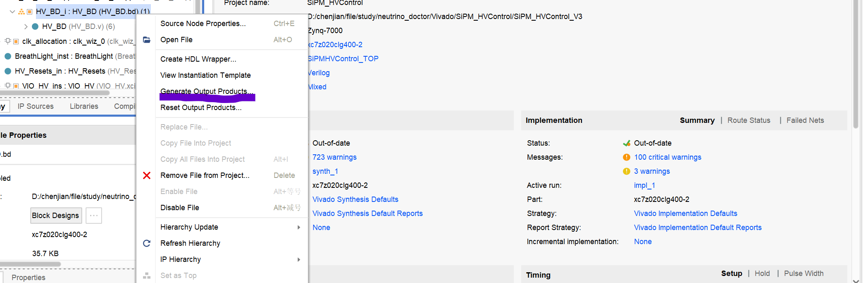
Task: Click the Refresh Hierarchy circular arrow icon
Action: click(147, 243)
